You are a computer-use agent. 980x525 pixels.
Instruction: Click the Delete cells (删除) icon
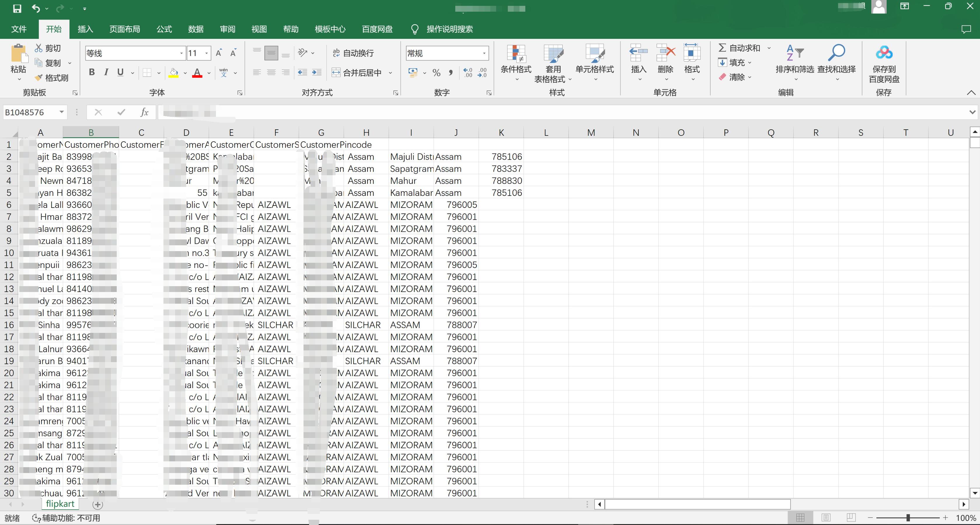point(666,53)
